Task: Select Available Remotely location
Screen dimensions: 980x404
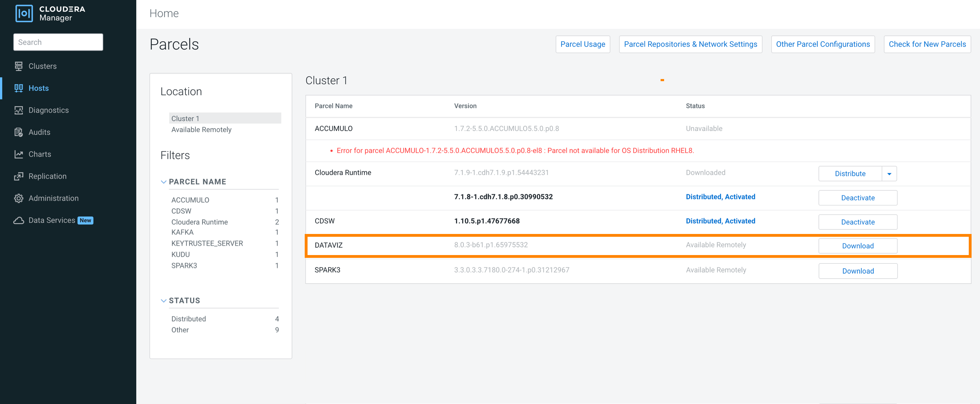Action: pos(201,130)
